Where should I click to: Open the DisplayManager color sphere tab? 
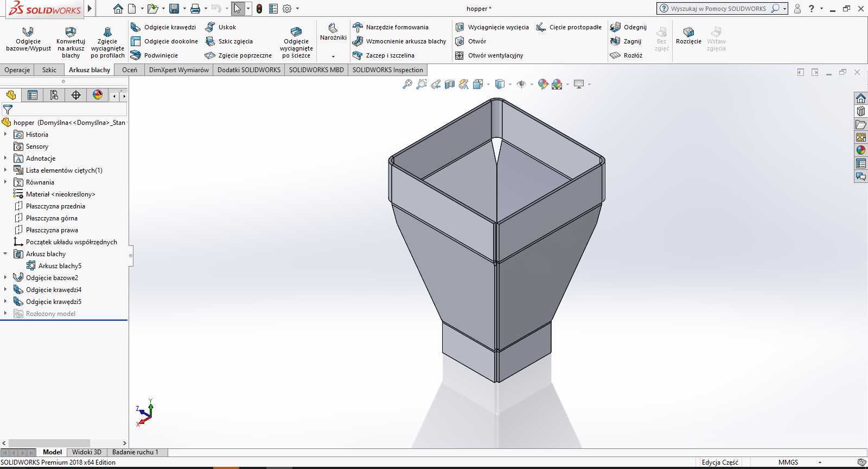(98, 95)
